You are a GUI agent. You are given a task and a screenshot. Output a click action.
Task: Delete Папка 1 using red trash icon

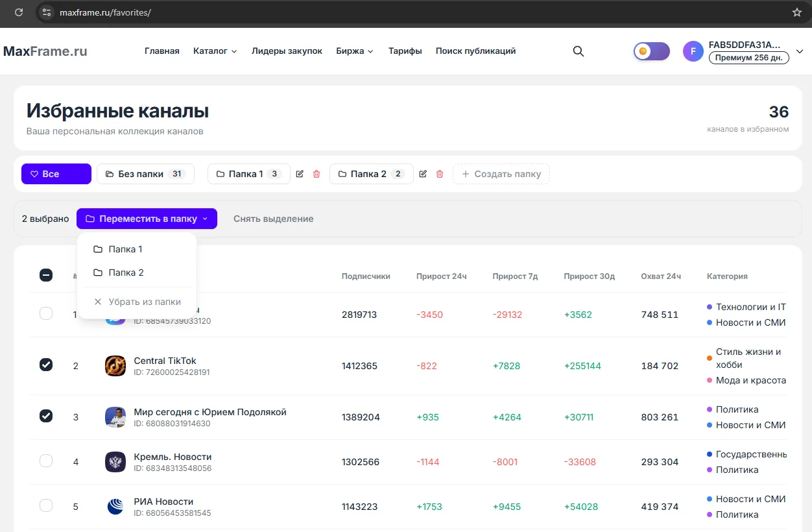click(316, 174)
